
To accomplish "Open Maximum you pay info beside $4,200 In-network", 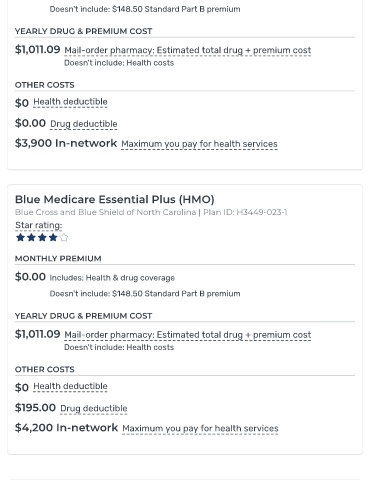I will tap(200, 428).
